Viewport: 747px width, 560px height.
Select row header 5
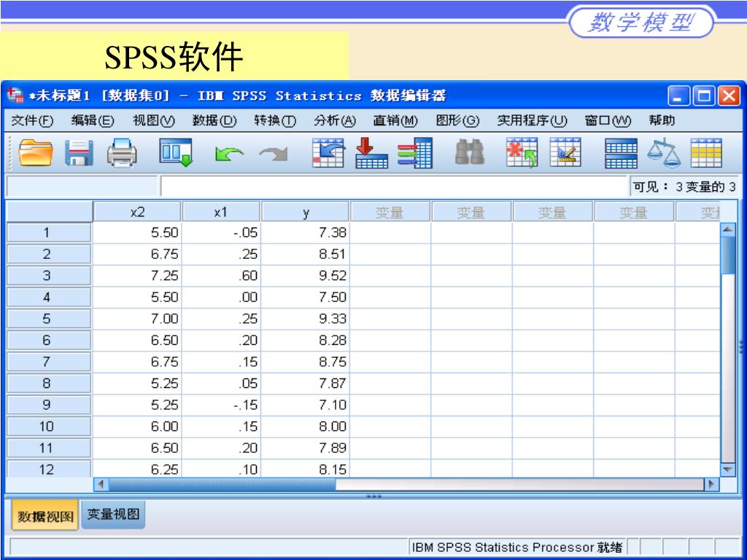pyautogui.click(x=48, y=319)
